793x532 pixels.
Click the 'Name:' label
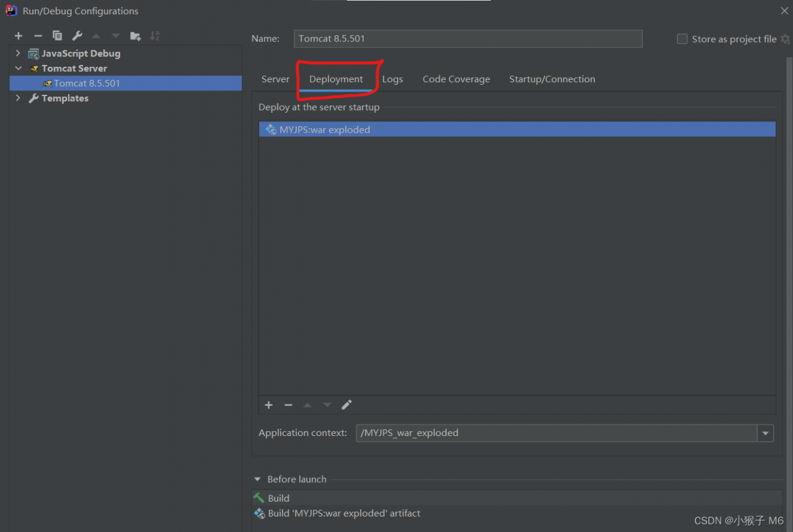pos(265,38)
